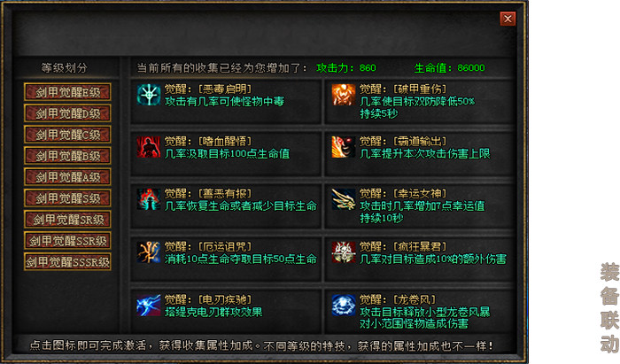Choose the 剑甲觉醒B级 button
The width and height of the screenshot is (620, 364).
coord(67,156)
